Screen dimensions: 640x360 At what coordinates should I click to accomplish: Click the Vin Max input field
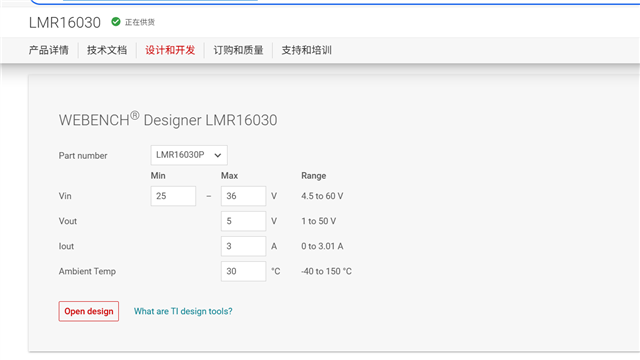[244, 196]
